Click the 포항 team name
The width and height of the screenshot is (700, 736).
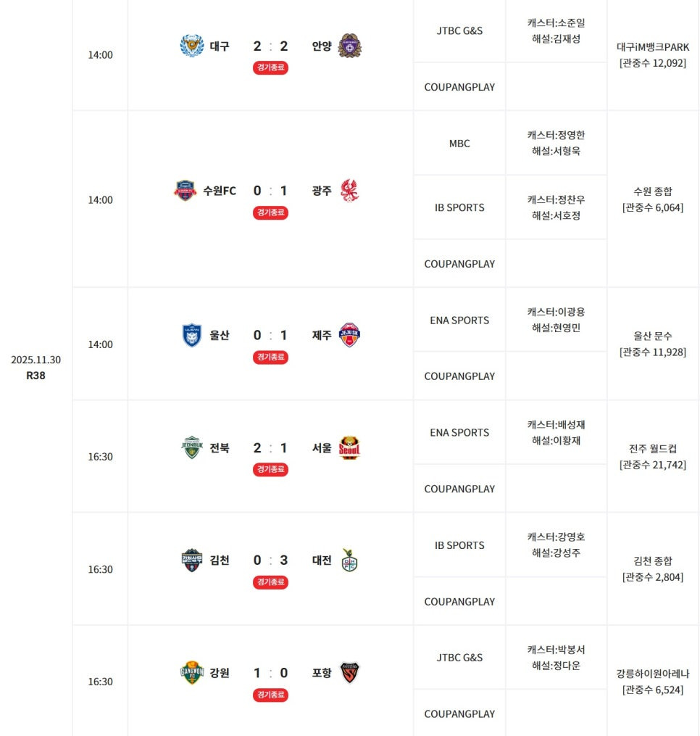pyautogui.click(x=322, y=673)
